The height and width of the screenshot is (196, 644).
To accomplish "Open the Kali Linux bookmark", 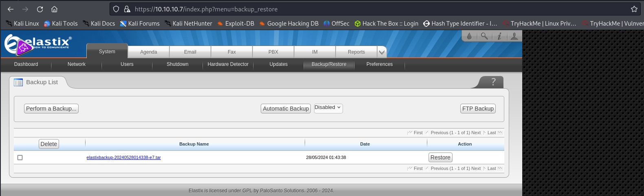I will 22,24.
